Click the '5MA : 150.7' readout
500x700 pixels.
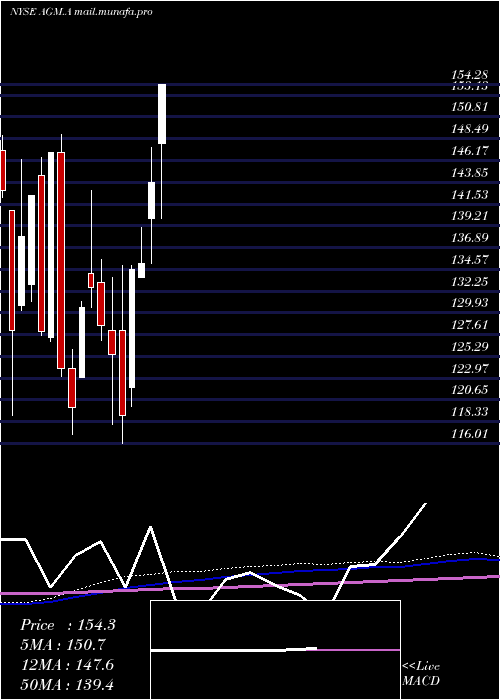64,645
